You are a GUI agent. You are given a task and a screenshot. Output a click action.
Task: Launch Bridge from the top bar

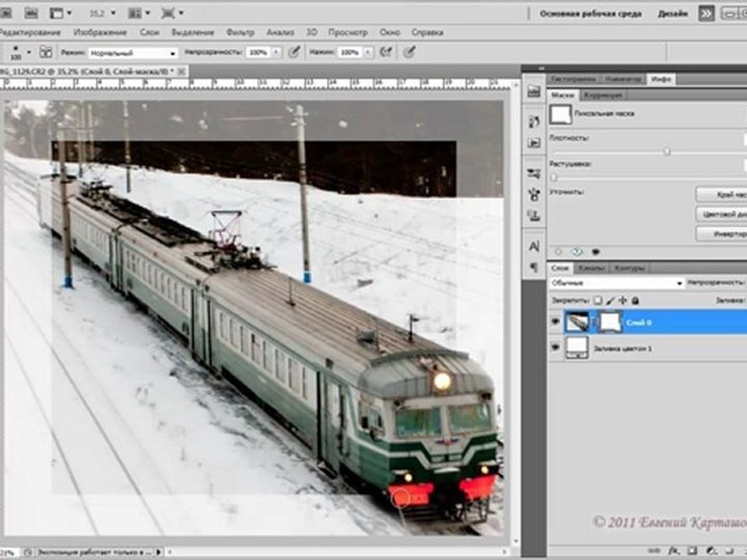(x=7, y=13)
